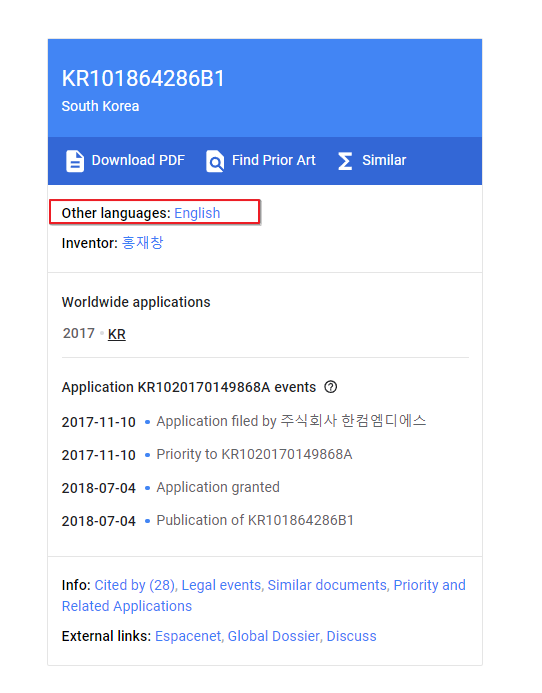Click the Worldwide applications heading
The width and height of the screenshot is (542, 693).
point(136,302)
